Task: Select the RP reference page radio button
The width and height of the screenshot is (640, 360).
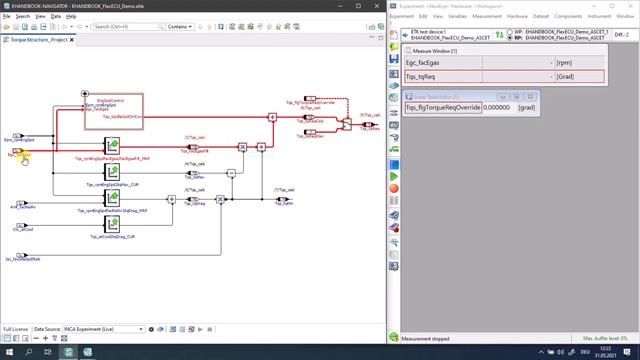Action: tap(510, 38)
